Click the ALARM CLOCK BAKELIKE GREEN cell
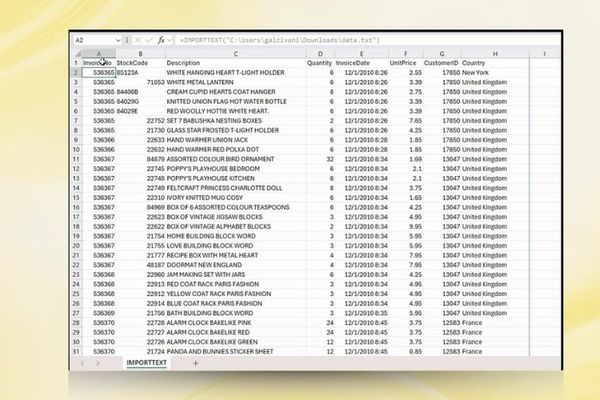The height and width of the screenshot is (400, 600). coord(236,342)
